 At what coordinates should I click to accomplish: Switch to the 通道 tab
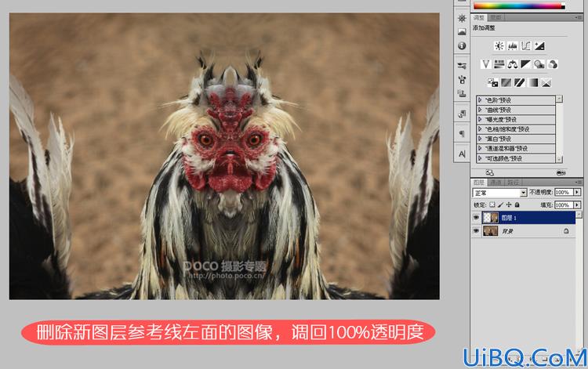[x=495, y=183]
